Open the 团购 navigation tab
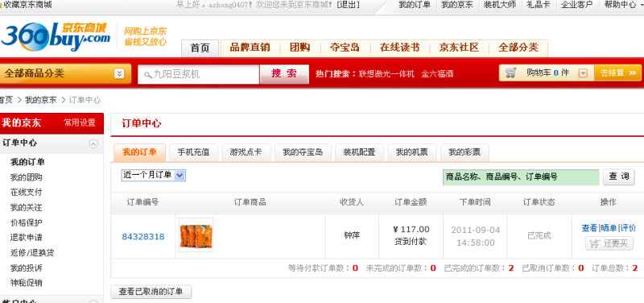Viewport: 644px width, 303px height. click(x=299, y=48)
